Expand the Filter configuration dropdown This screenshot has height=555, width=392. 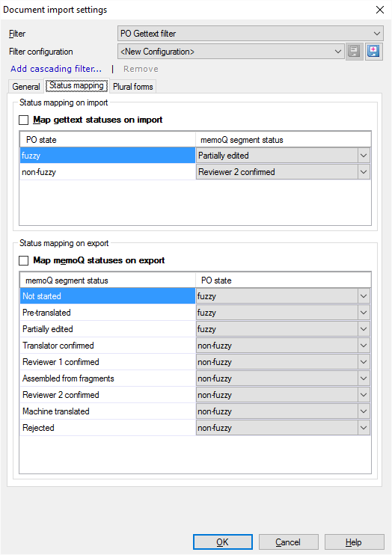pyautogui.click(x=231, y=52)
